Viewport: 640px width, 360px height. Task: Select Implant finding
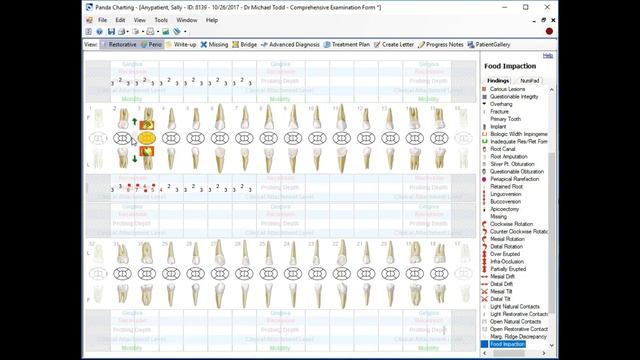[498, 127]
